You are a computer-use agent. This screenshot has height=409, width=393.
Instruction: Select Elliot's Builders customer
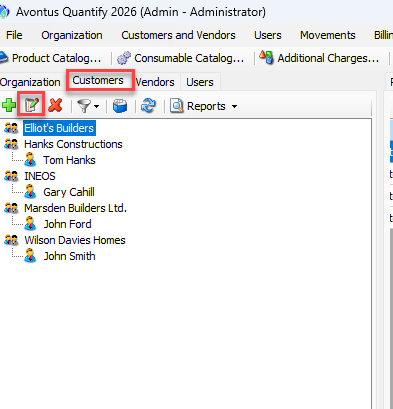tap(59, 128)
